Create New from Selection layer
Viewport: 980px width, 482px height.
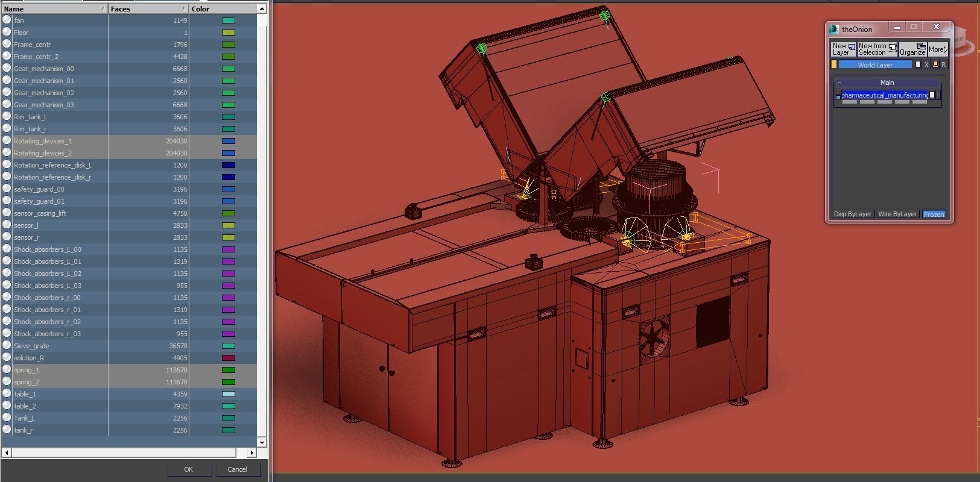coord(877,49)
